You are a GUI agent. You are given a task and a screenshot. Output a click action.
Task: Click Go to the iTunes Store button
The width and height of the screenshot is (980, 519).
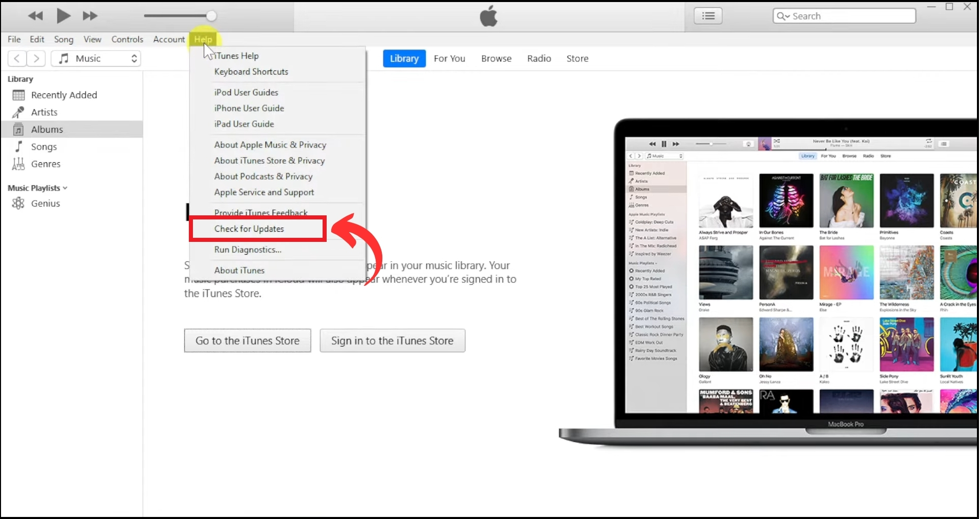click(248, 341)
